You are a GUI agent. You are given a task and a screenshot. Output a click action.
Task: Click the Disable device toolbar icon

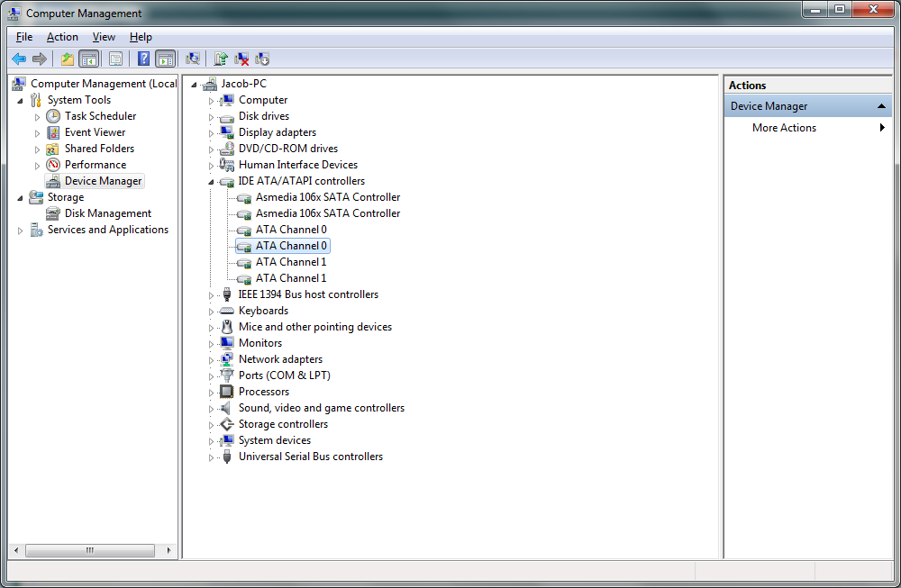click(262, 59)
